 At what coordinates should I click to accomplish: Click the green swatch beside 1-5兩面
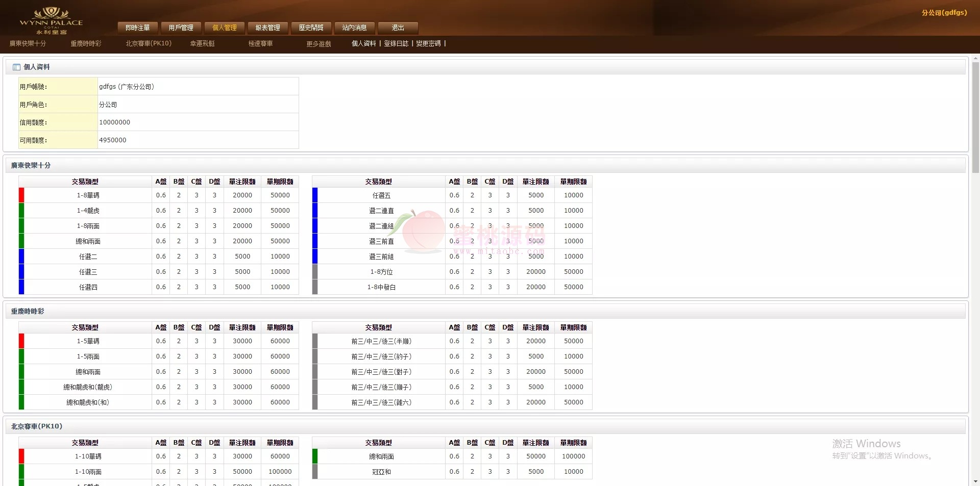pos(21,356)
